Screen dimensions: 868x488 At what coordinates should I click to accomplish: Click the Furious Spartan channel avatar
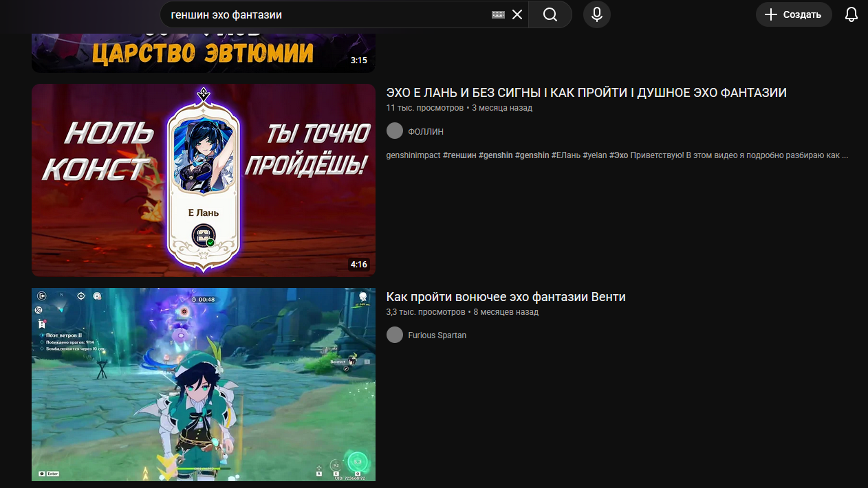tap(395, 335)
